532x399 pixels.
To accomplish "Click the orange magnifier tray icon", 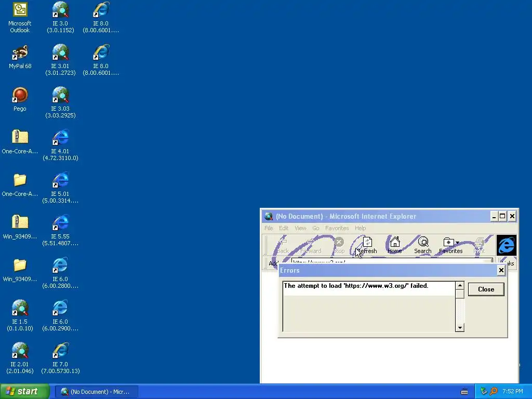I will [494, 392].
